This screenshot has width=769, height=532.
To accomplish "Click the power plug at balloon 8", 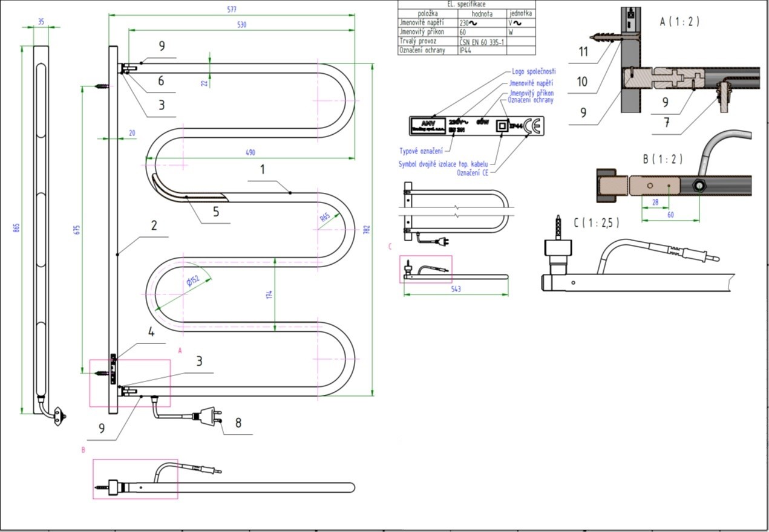I will 205,416.
